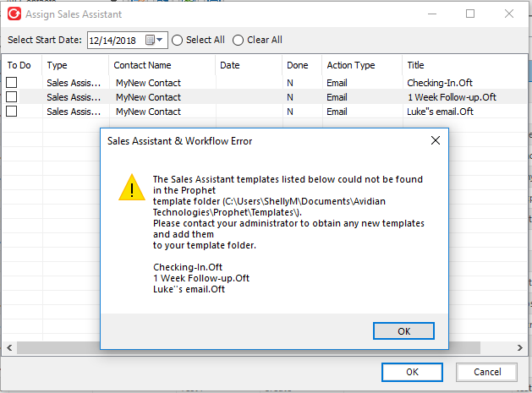This screenshot has height=393, width=532.
Task: Check the To Do box for Checking-In.Oft
Action: click(x=12, y=82)
